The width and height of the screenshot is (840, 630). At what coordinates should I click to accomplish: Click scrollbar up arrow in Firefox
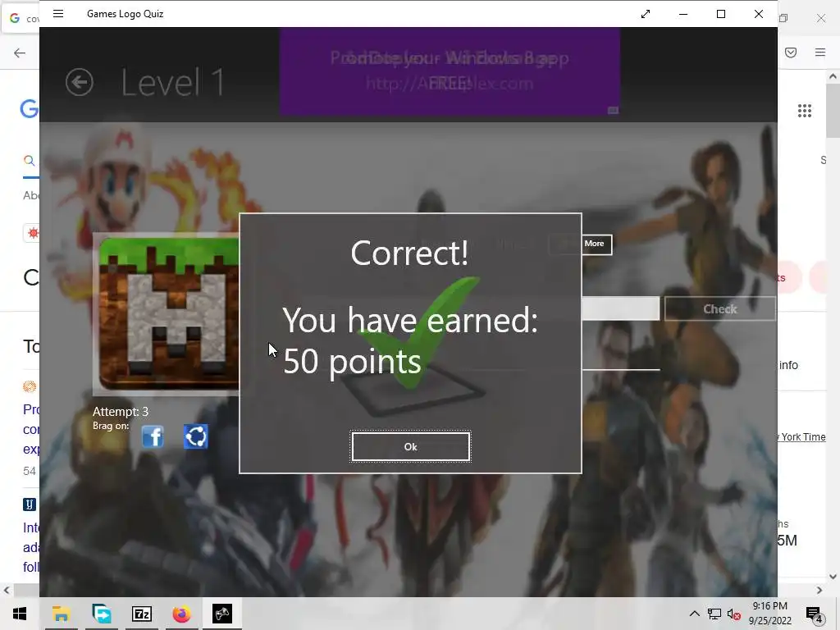click(833, 76)
